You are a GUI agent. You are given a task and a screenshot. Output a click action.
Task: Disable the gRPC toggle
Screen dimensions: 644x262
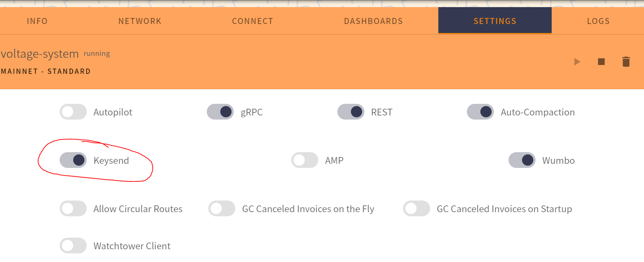click(x=220, y=112)
